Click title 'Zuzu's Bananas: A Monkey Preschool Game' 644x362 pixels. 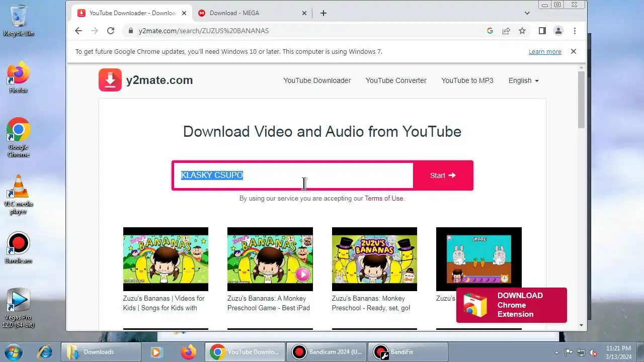tap(269, 303)
